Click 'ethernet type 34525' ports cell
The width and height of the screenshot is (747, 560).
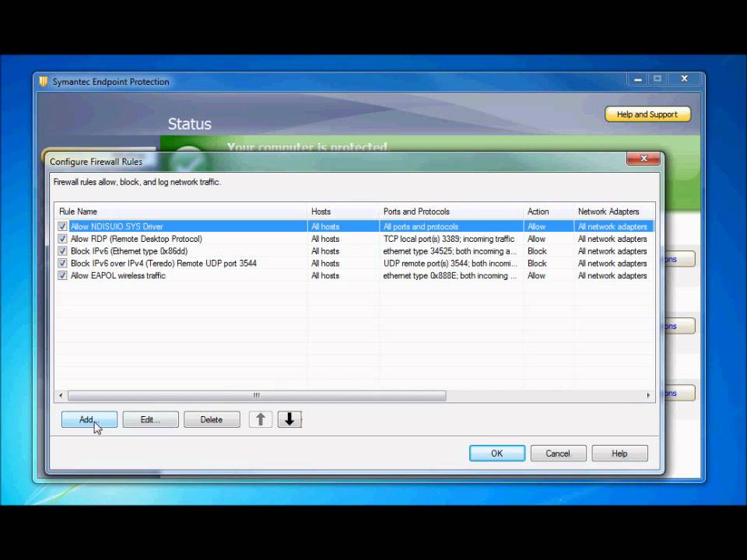tap(450, 251)
